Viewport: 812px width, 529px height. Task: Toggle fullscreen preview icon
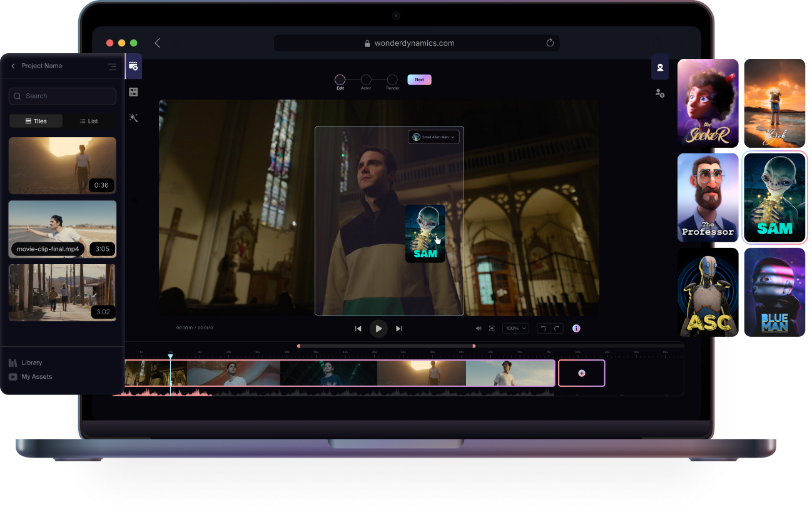492,328
